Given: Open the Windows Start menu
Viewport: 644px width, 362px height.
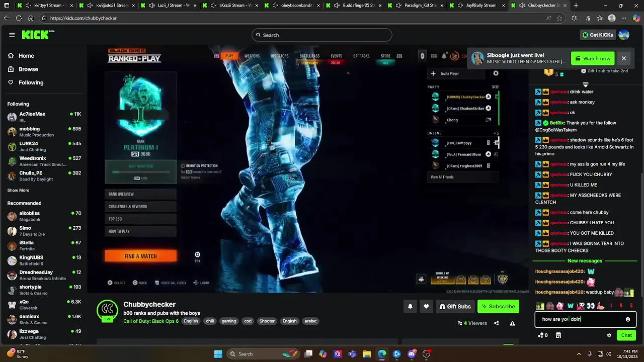Looking at the screenshot, I should [218, 354].
